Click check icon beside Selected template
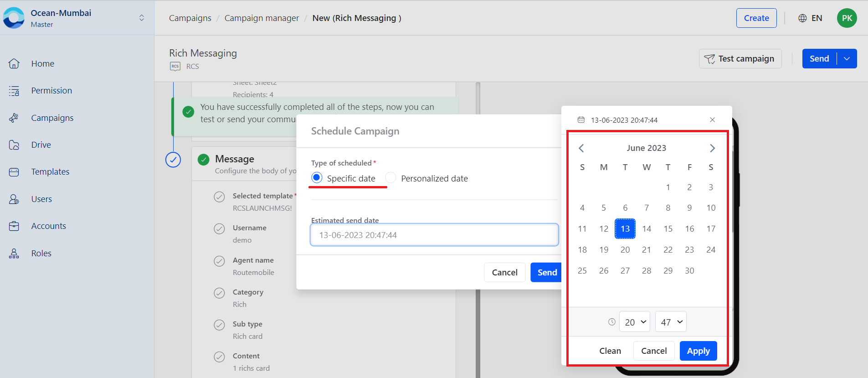Image resolution: width=868 pixels, height=378 pixels. tap(219, 197)
